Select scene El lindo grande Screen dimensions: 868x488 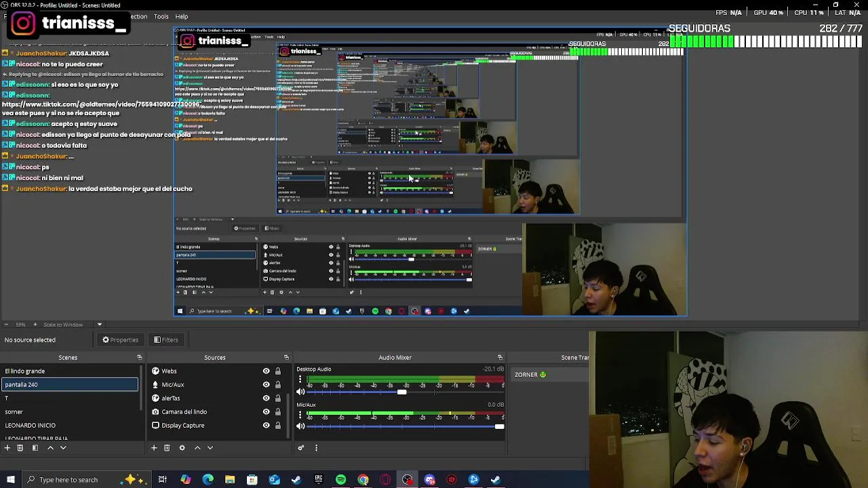69,371
